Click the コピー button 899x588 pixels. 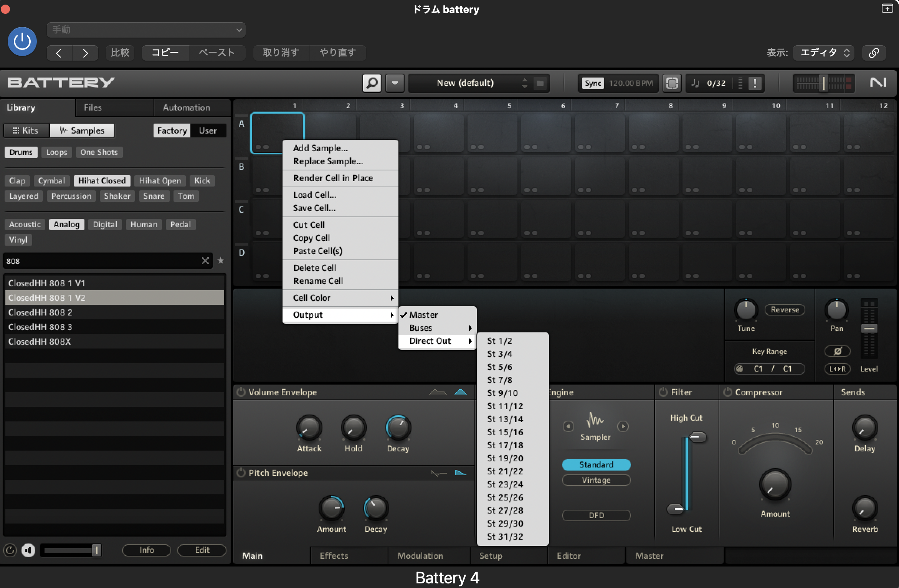pyautogui.click(x=165, y=53)
